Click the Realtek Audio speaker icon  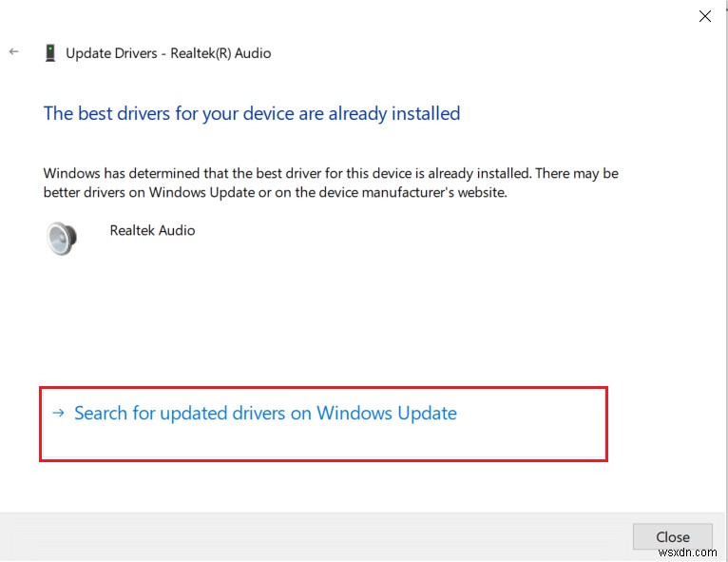[x=61, y=238]
